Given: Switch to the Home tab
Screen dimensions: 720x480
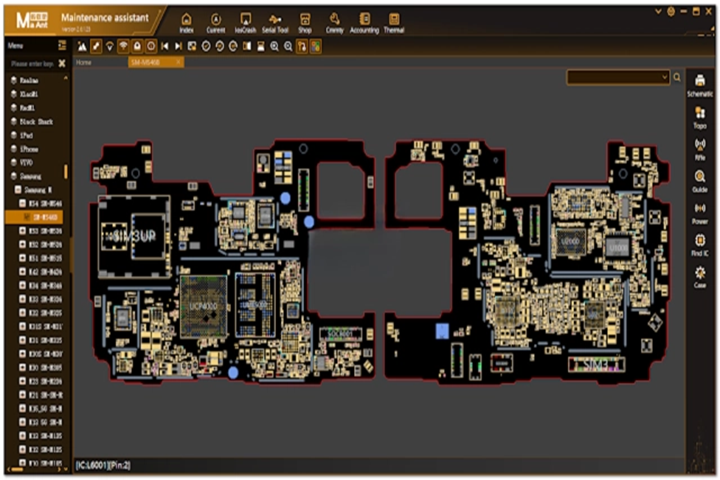Looking at the screenshot, I should pos(84,62).
